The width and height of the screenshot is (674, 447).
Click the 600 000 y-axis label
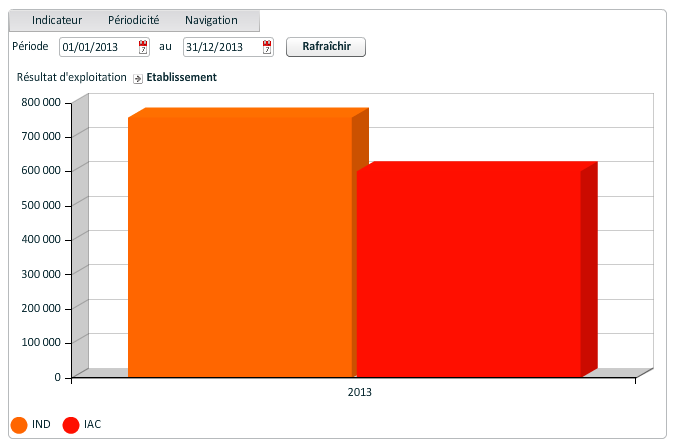41,170
